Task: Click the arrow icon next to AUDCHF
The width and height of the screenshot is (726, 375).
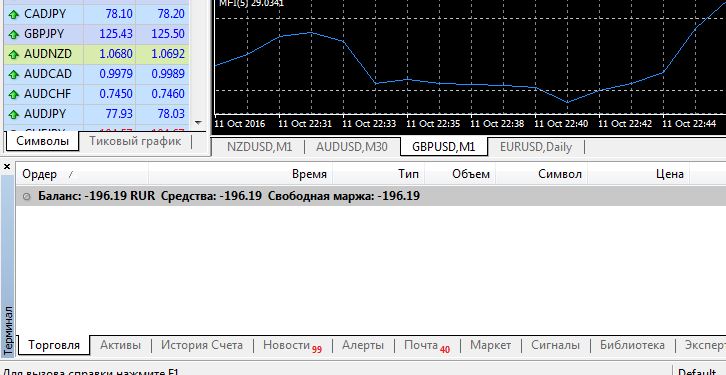Action: 13,94
